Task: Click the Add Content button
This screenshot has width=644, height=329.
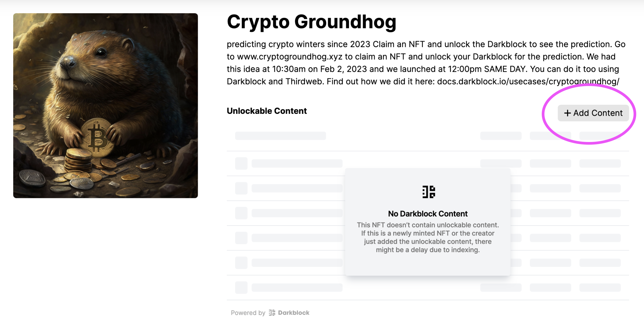Action: [x=593, y=113]
